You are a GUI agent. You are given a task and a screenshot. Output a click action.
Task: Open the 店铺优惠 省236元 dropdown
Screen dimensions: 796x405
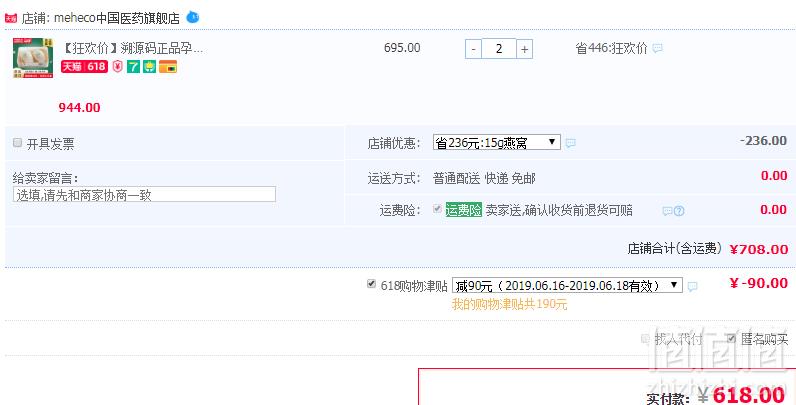(496, 143)
